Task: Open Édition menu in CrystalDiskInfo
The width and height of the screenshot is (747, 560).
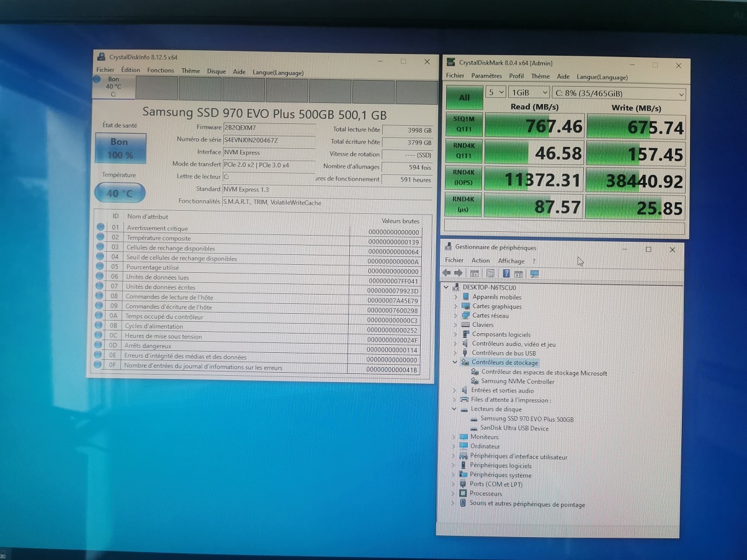Action: point(130,70)
